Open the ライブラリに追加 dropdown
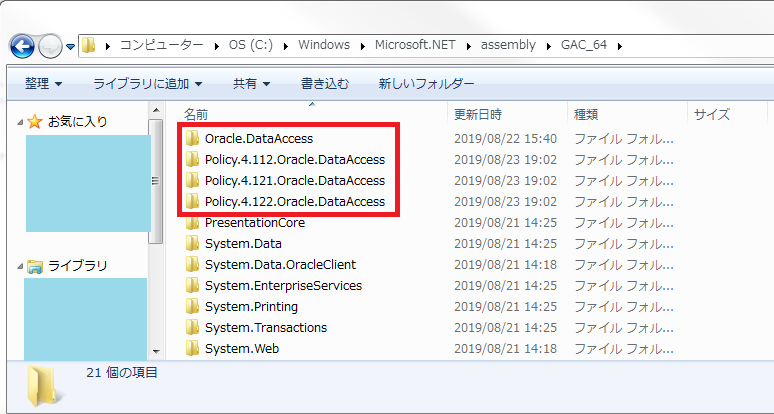The image size is (774, 414). (148, 84)
